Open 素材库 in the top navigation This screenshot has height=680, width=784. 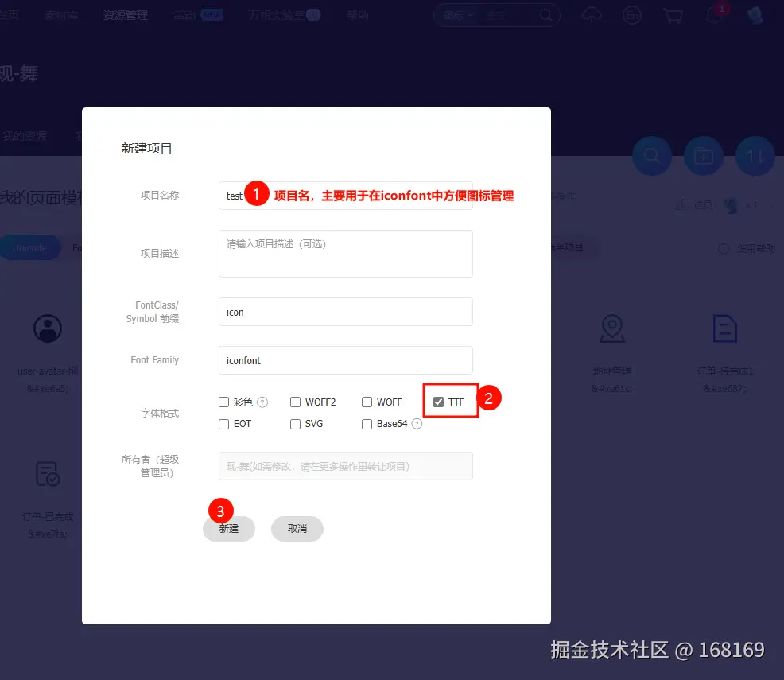coord(61,15)
